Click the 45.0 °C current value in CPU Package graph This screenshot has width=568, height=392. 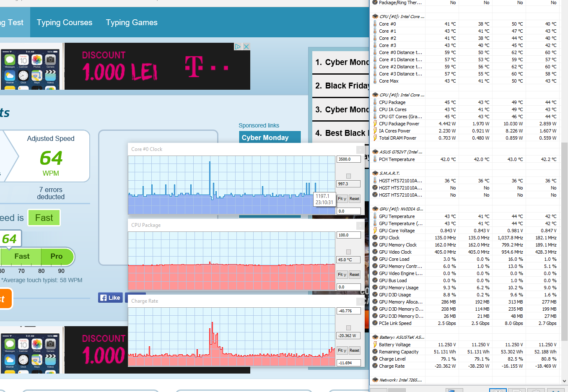pos(349,260)
